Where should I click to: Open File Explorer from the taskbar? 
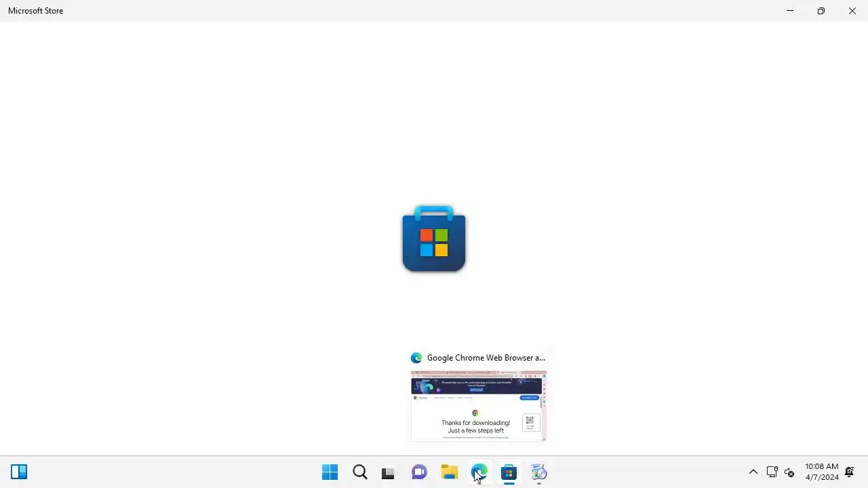pyautogui.click(x=450, y=472)
